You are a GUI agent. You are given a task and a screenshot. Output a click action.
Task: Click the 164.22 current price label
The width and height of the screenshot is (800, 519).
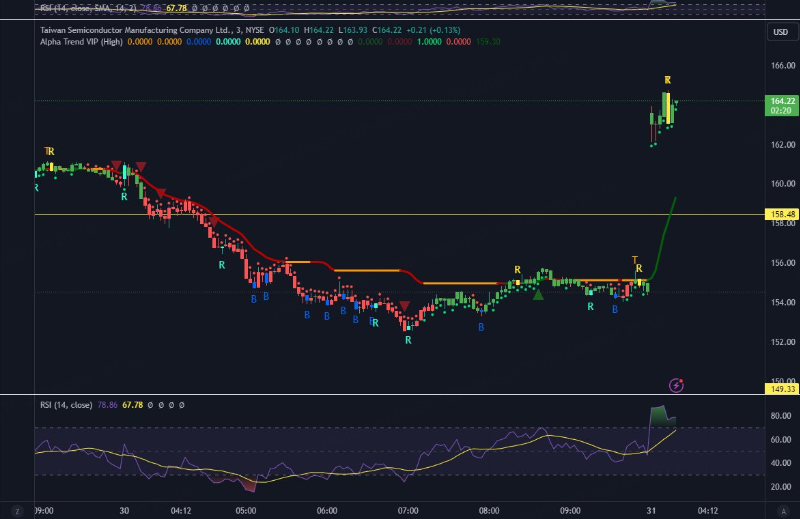tap(781, 102)
